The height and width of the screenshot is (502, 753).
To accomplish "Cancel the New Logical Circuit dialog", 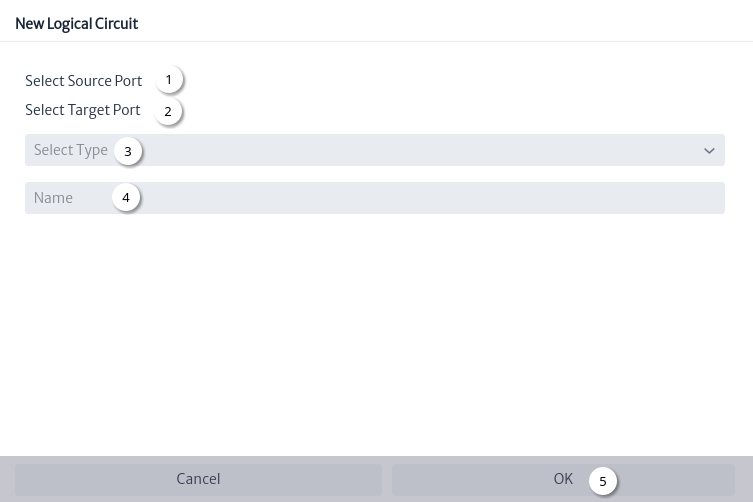I will (x=198, y=479).
